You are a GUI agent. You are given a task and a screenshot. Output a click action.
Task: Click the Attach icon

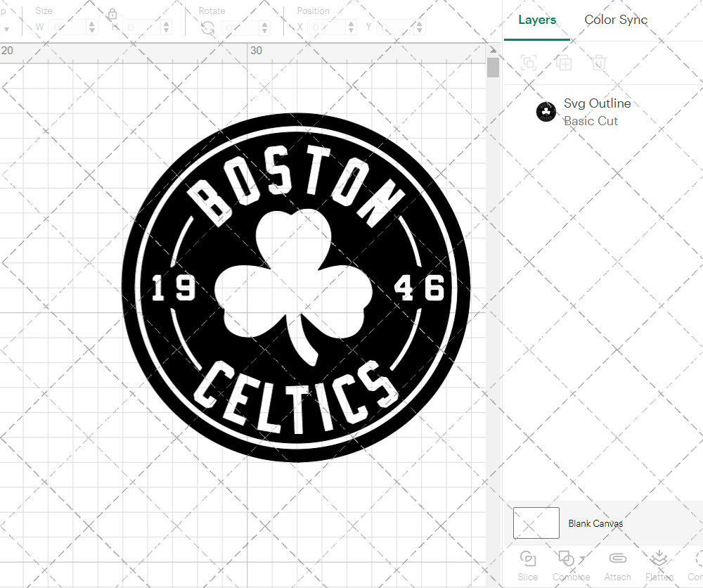(x=617, y=563)
